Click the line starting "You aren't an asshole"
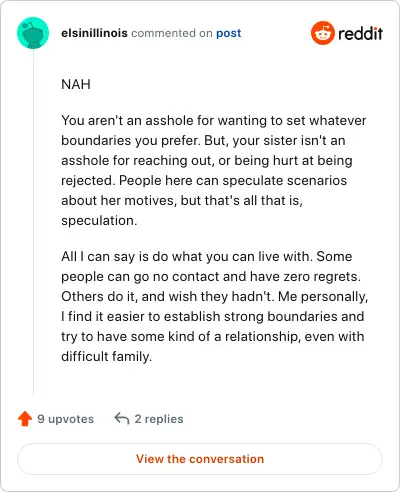The width and height of the screenshot is (400, 492). pos(214,120)
